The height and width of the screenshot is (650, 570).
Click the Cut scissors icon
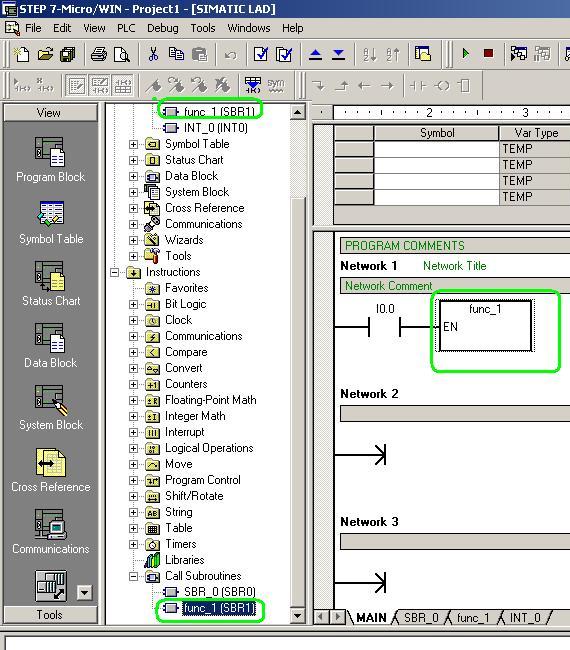coord(153,54)
